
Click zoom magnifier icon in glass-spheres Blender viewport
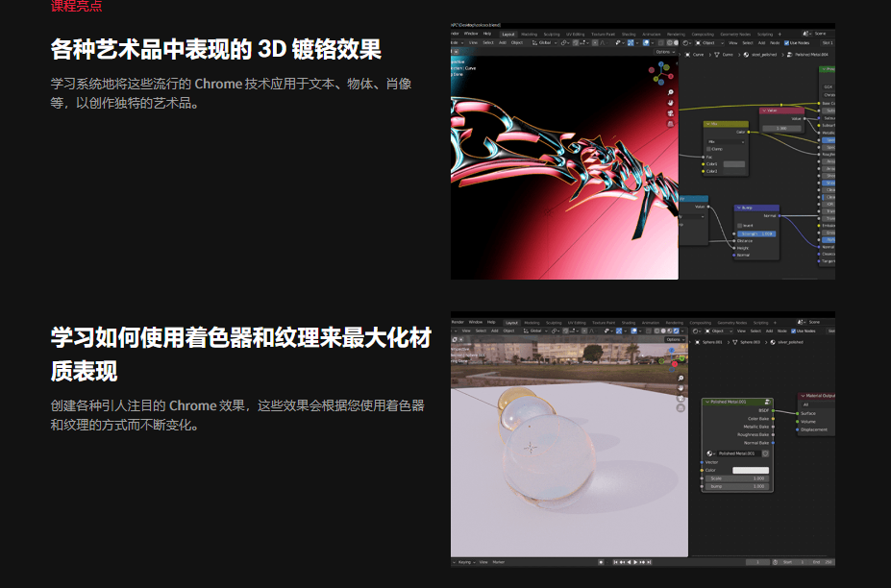pos(681,378)
